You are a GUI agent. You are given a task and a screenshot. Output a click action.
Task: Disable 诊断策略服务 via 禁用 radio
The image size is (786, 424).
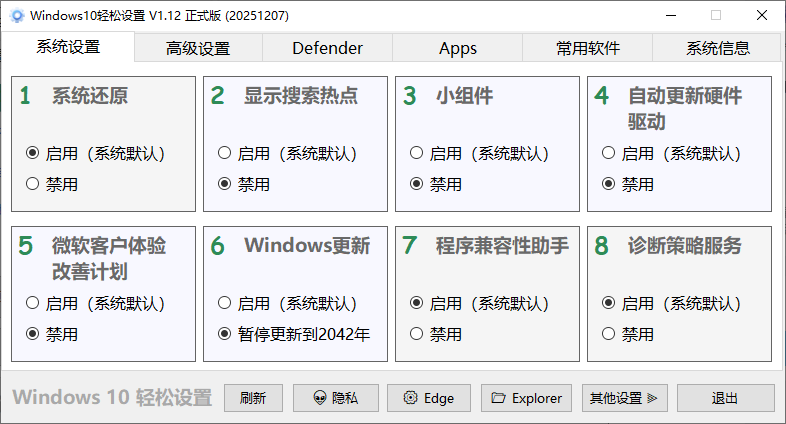pos(609,333)
